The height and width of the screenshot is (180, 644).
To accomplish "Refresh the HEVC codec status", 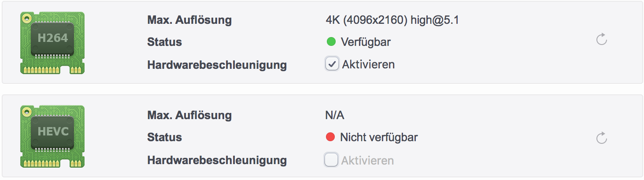I will click(x=601, y=139).
